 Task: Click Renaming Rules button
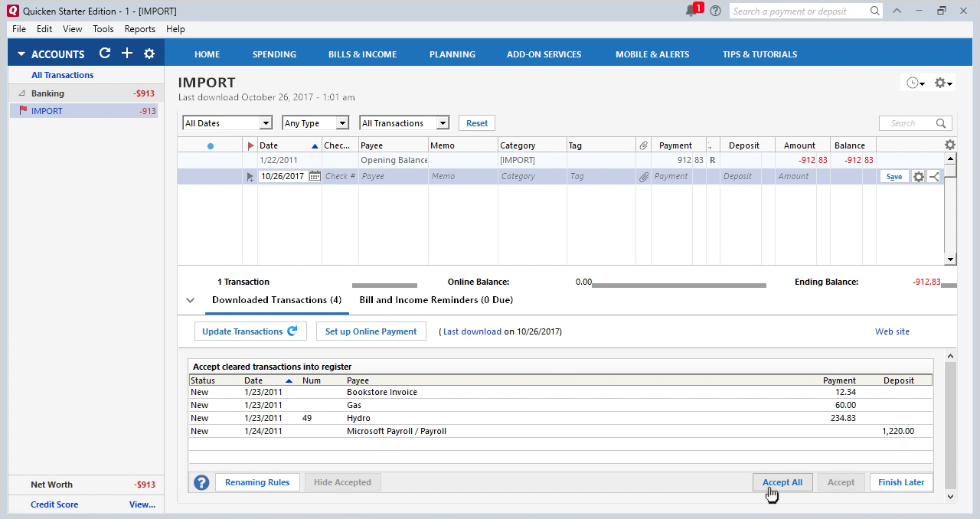(257, 482)
